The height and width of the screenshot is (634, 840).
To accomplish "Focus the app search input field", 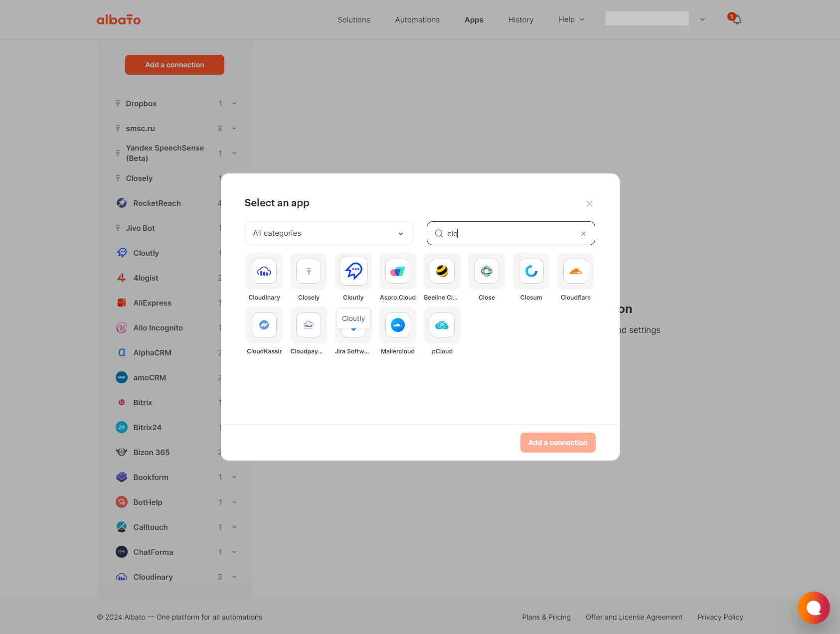I will (x=511, y=233).
